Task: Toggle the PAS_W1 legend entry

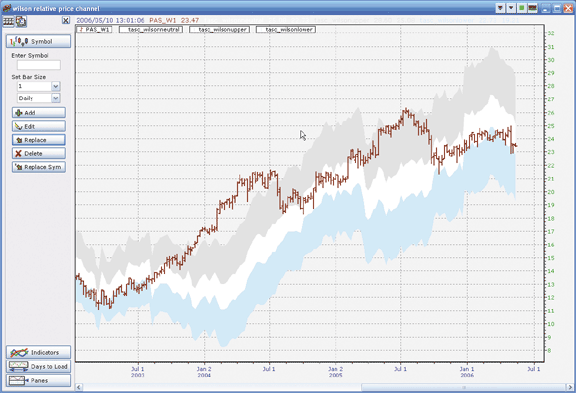Action: point(94,29)
